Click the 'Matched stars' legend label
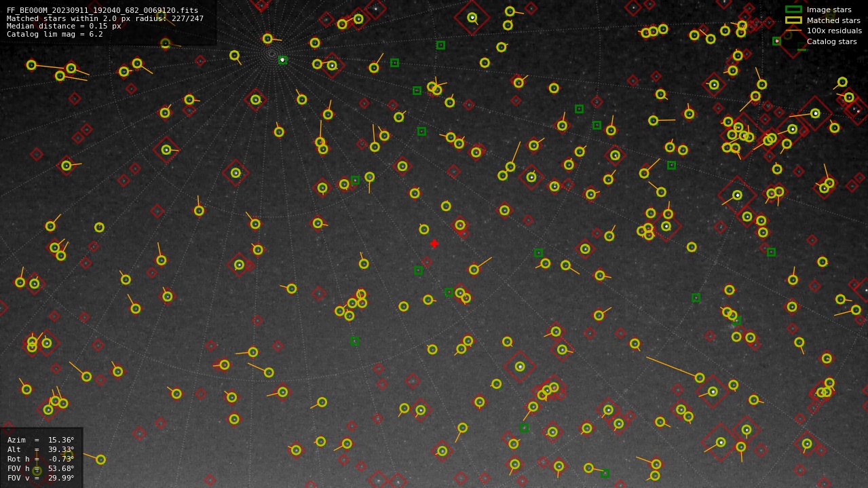The width and height of the screenshot is (868, 488). [x=833, y=20]
